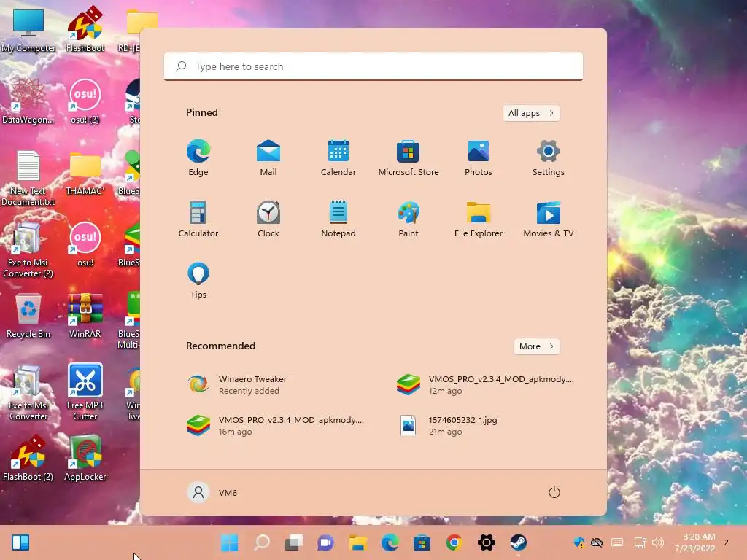This screenshot has width=747, height=560.
Task: Open taskbar Search magnifier
Action: [x=262, y=542]
